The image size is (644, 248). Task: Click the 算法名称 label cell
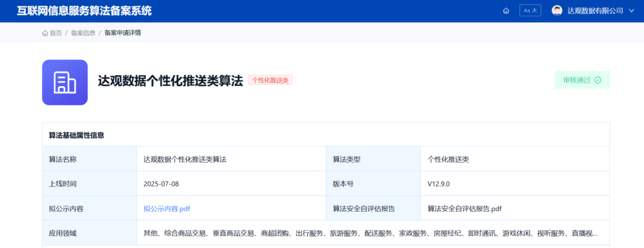89,159
